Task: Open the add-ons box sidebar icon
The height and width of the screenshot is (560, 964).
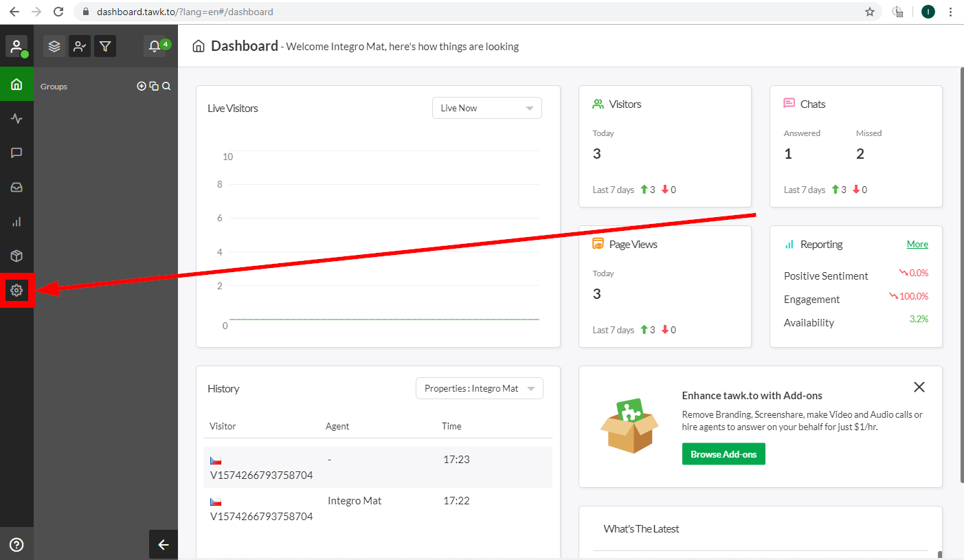Action: click(16, 256)
